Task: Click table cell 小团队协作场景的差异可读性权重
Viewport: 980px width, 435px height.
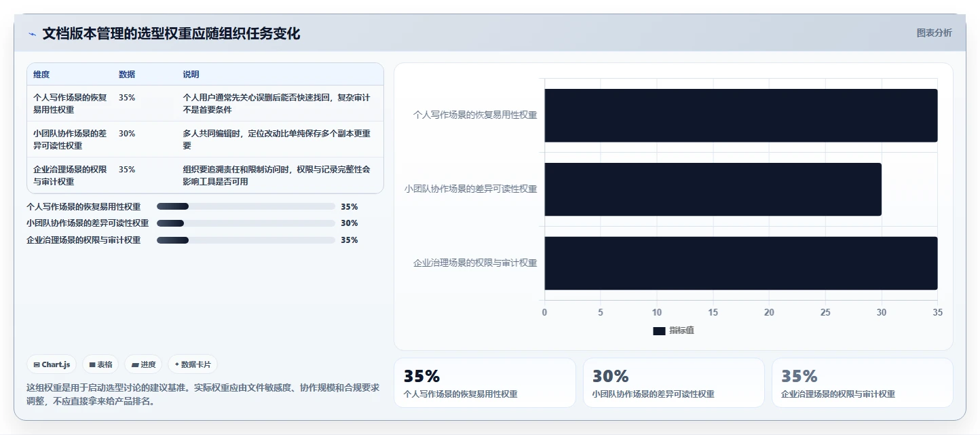Action: 71,139
